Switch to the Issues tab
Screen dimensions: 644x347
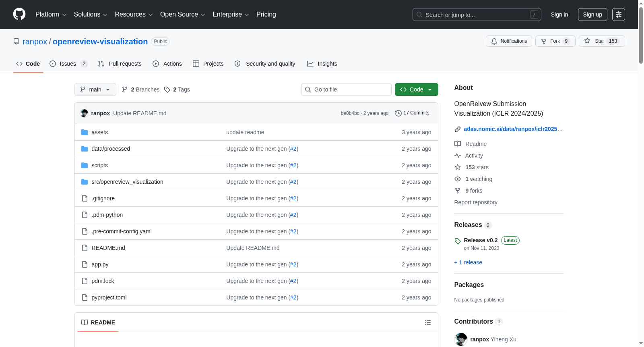pos(68,64)
